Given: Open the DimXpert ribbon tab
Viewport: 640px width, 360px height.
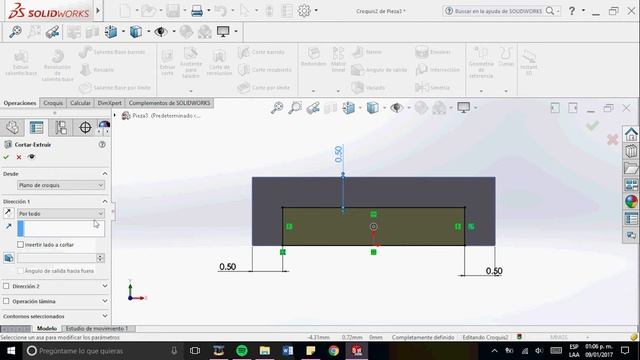Looking at the screenshot, I should 109,103.
